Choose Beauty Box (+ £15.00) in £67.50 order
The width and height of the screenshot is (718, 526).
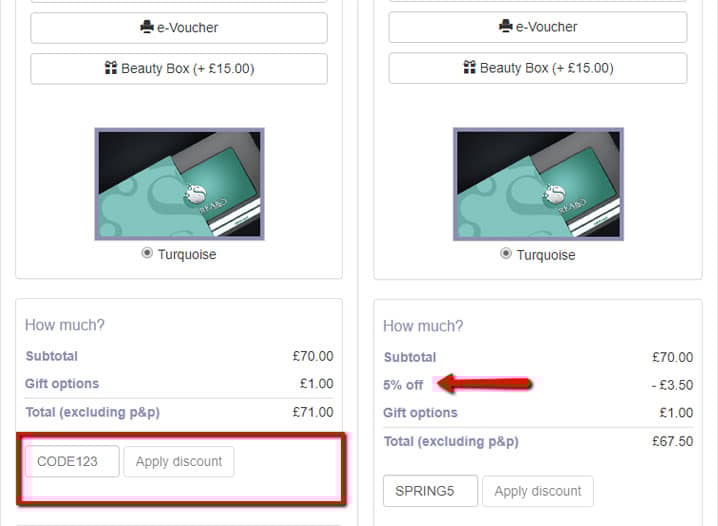546,68
